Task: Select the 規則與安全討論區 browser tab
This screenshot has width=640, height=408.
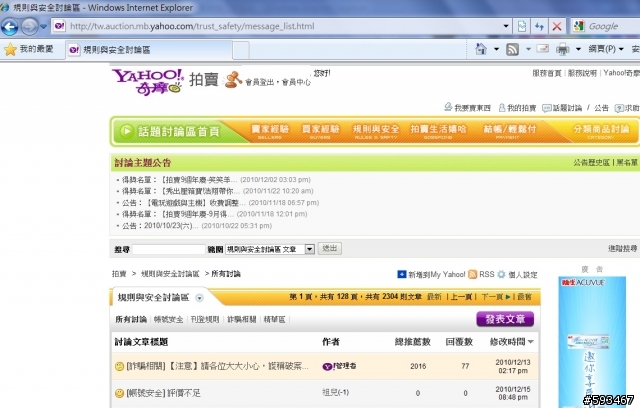Action: click(x=149, y=50)
